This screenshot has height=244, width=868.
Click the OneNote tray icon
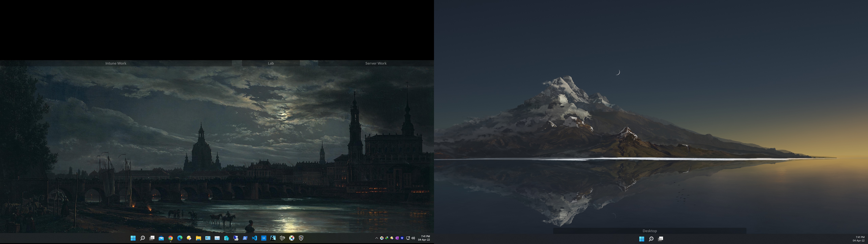point(397,238)
